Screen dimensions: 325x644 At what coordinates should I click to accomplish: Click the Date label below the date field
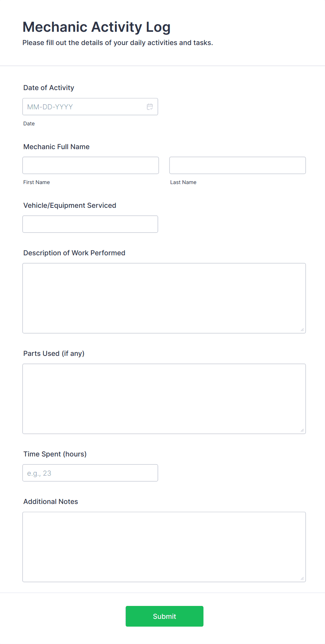point(29,123)
